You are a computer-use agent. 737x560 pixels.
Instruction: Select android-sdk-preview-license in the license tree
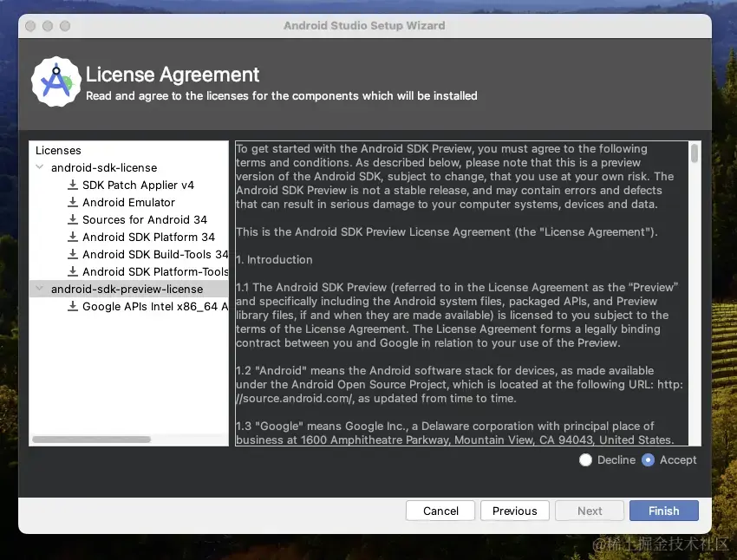point(127,289)
